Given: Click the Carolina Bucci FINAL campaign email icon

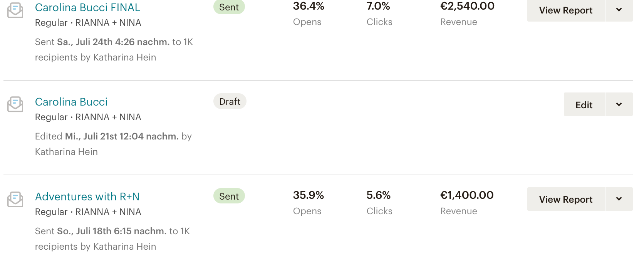Looking at the screenshot, I should click(15, 10).
